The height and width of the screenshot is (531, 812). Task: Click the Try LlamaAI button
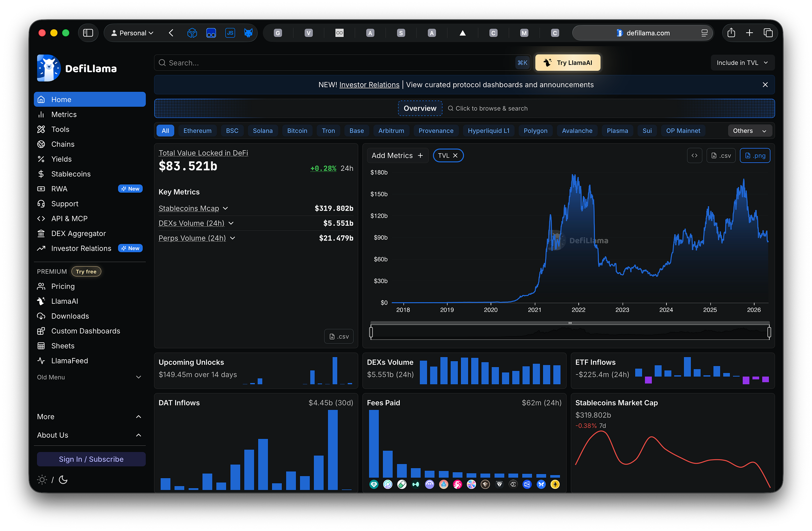click(x=568, y=63)
